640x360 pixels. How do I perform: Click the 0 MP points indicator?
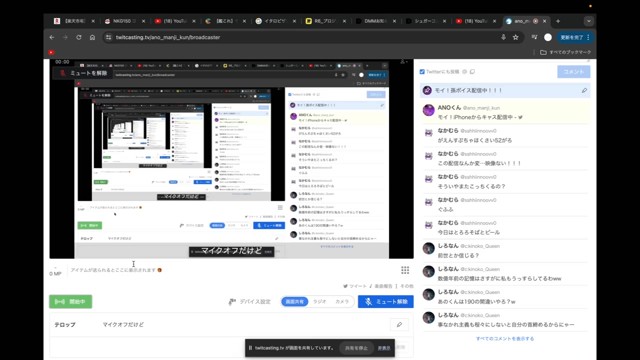pos(55,273)
